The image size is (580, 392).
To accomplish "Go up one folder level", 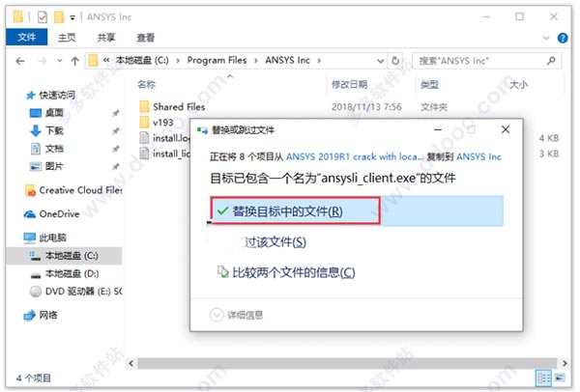I will [75, 61].
